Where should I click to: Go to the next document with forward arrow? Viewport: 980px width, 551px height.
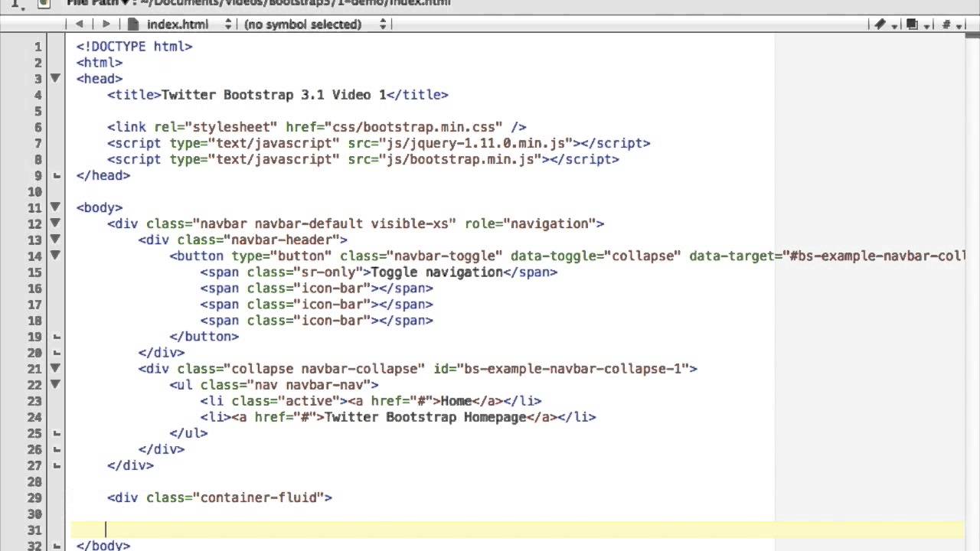click(106, 24)
